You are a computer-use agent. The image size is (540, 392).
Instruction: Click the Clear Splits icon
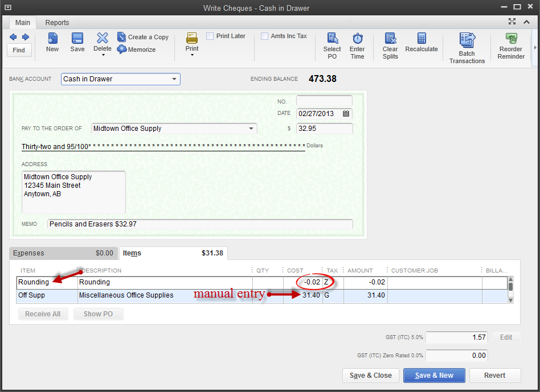[x=390, y=39]
